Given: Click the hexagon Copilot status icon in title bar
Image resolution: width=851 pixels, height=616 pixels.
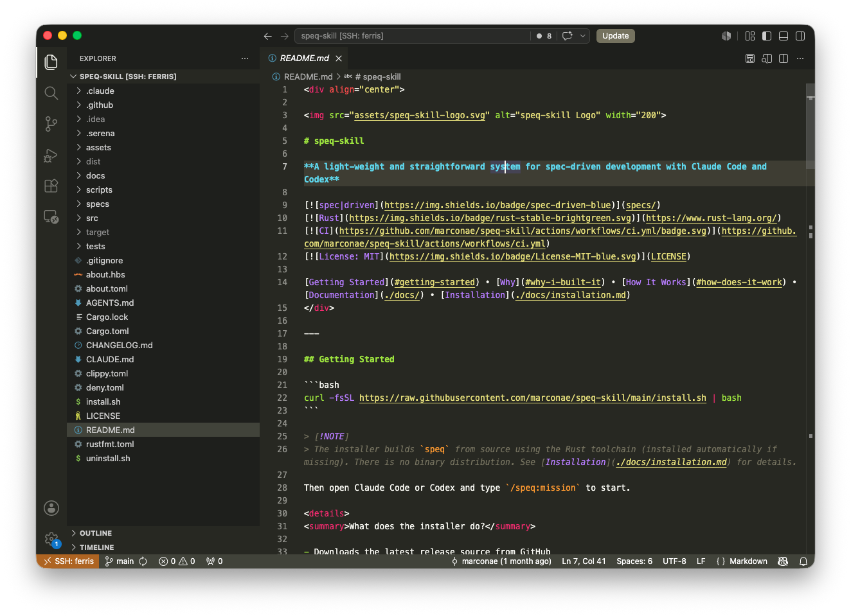Looking at the screenshot, I should (726, 36).
